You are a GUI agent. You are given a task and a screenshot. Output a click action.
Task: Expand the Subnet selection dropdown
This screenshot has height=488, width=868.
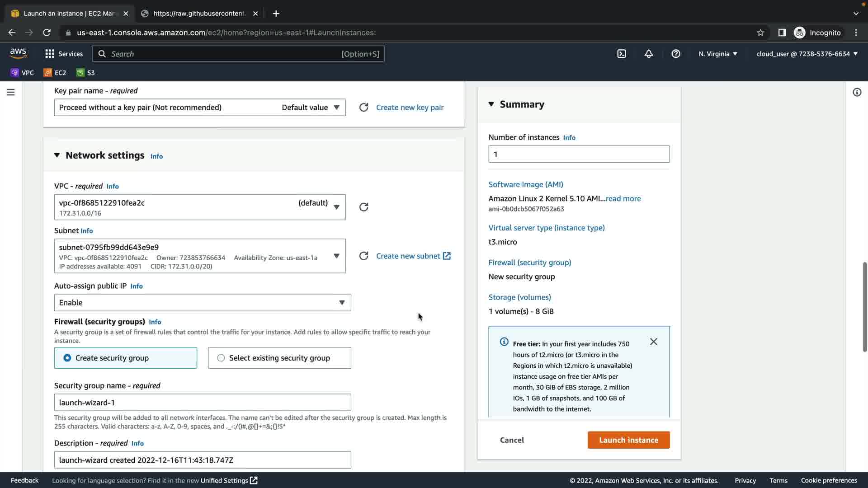click(x=336, y=256)
